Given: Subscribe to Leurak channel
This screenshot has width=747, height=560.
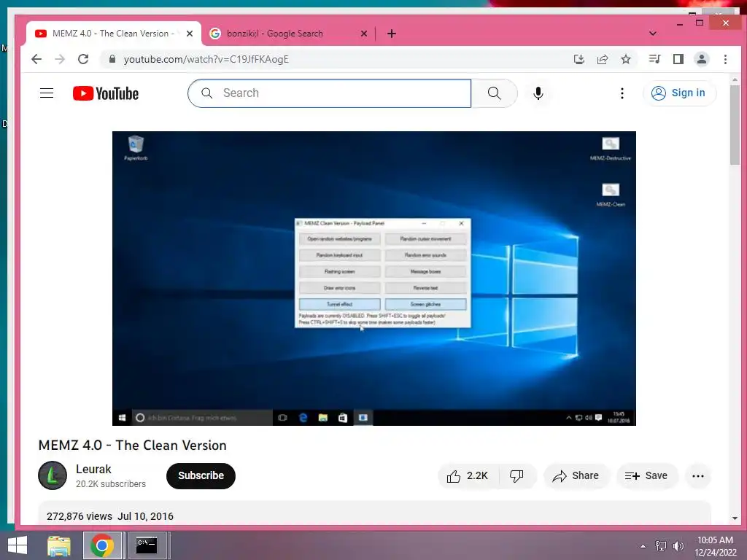Looking at the screenshot, I should pyautogui.click(x=201, y=475).
